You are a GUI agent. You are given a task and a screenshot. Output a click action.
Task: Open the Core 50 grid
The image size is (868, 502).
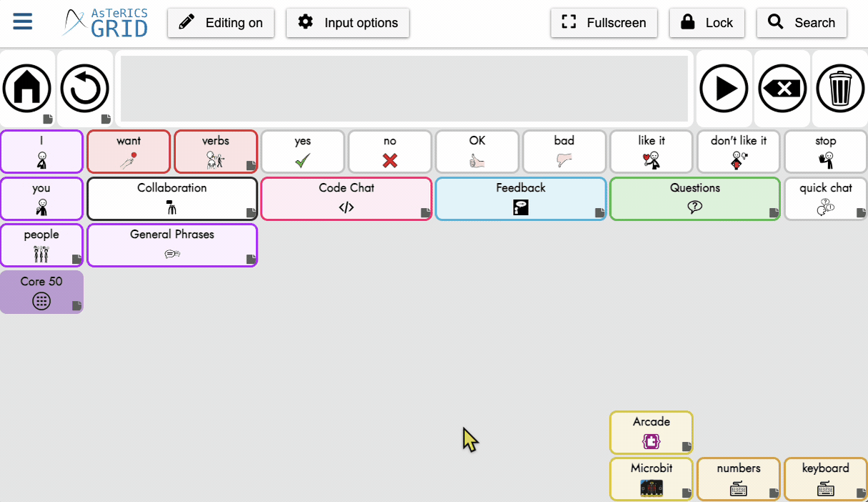click(41, 292)
